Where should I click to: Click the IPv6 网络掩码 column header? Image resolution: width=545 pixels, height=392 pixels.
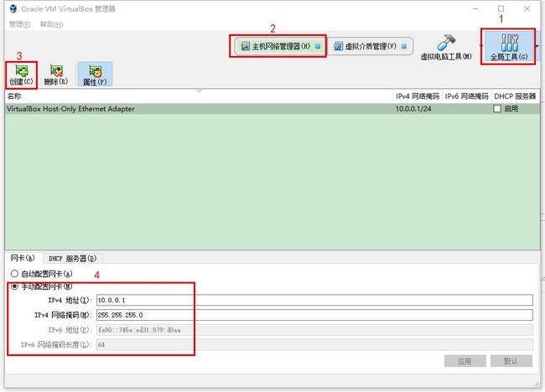[x=466, y=96]
